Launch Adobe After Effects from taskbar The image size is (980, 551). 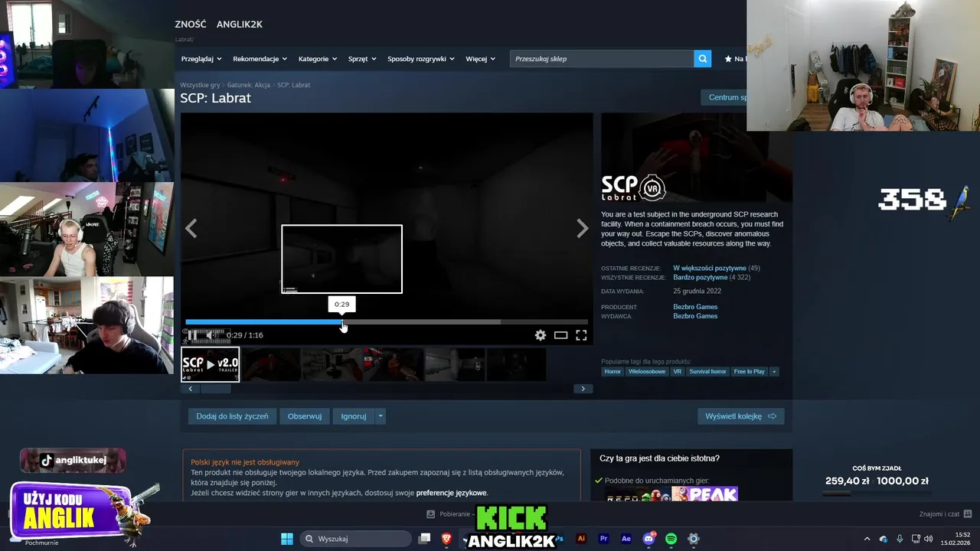click(626, 539)
